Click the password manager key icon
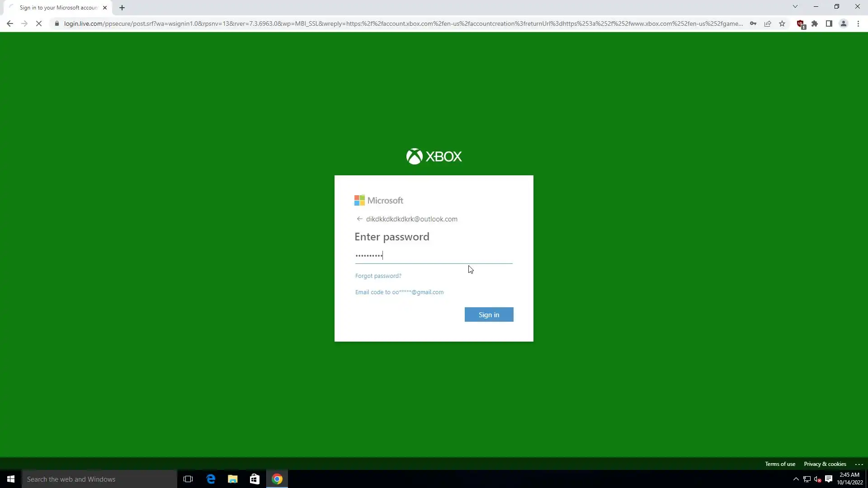This screenshot has width=868, height=488. tap(753, 23)
